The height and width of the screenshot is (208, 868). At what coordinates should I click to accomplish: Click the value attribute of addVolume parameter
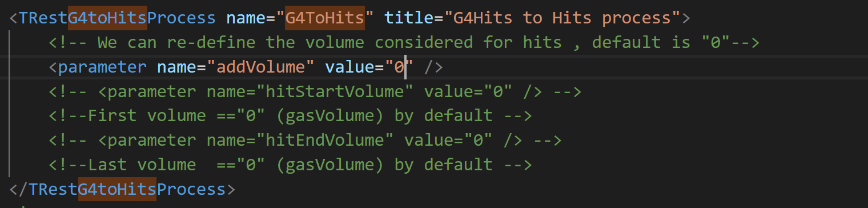(349, 67)
